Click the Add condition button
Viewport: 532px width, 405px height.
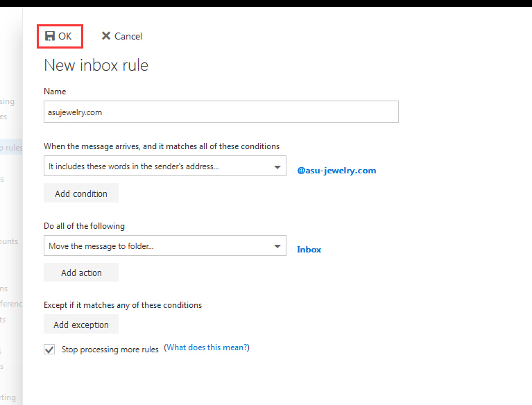coord(81,193)
